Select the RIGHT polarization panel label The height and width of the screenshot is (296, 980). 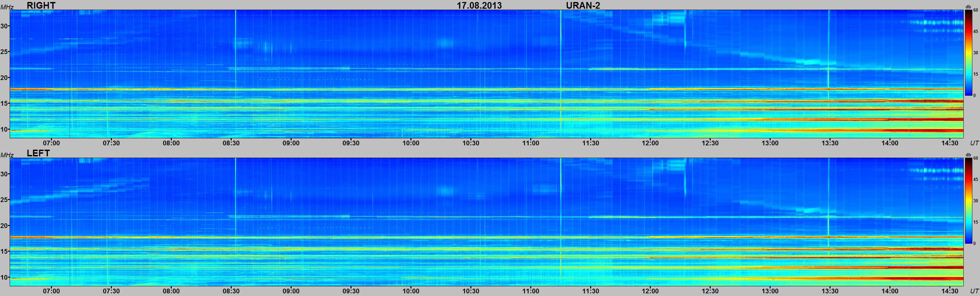click(x=41, y=5)
